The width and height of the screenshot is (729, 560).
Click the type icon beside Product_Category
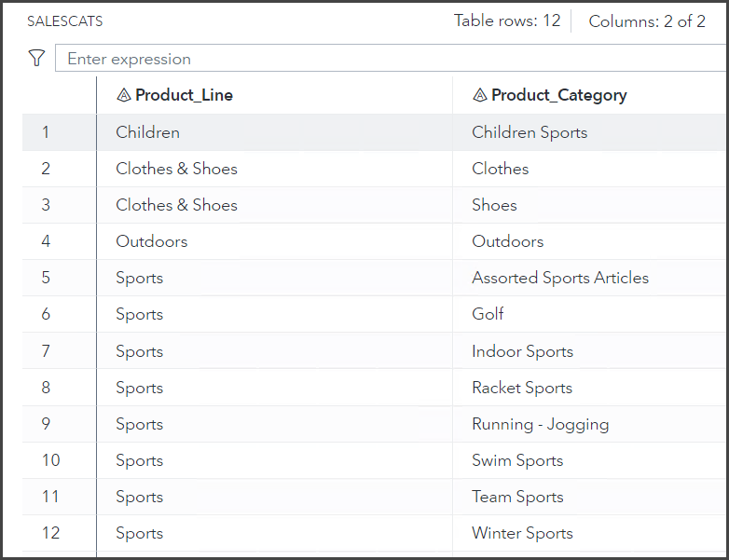tap(480, 95)
